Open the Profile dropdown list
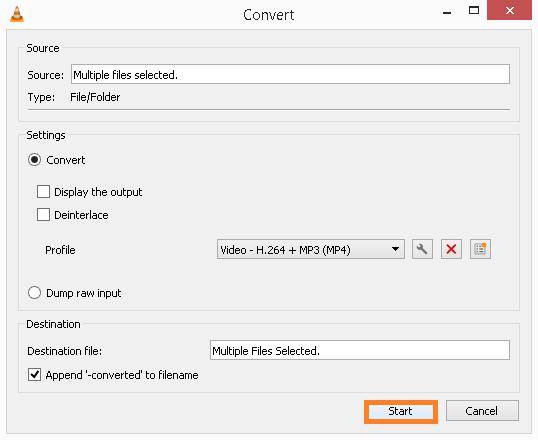Image resolution: width=538 pixels, height=440 pixels. (x=311, y=250)
